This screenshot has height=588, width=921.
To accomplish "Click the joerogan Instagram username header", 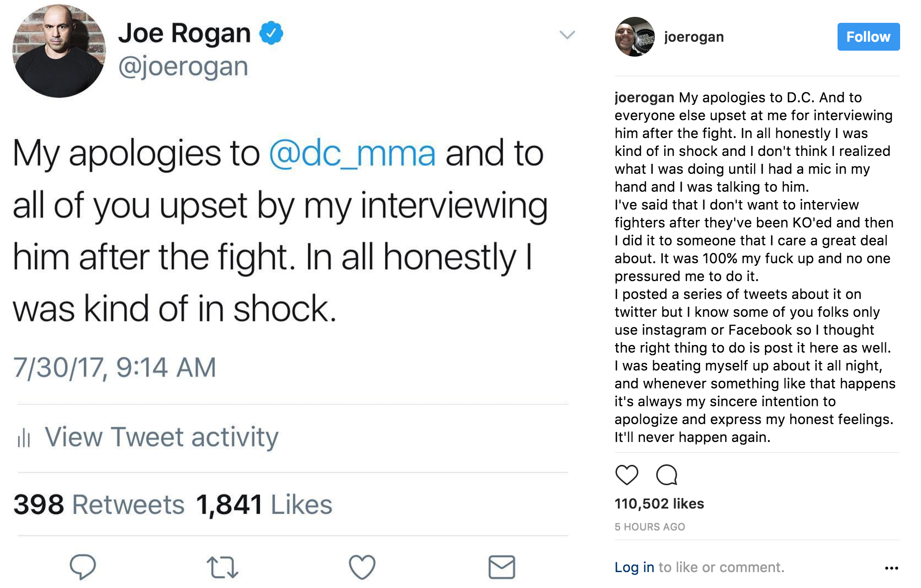I will [x=693, y=37].
